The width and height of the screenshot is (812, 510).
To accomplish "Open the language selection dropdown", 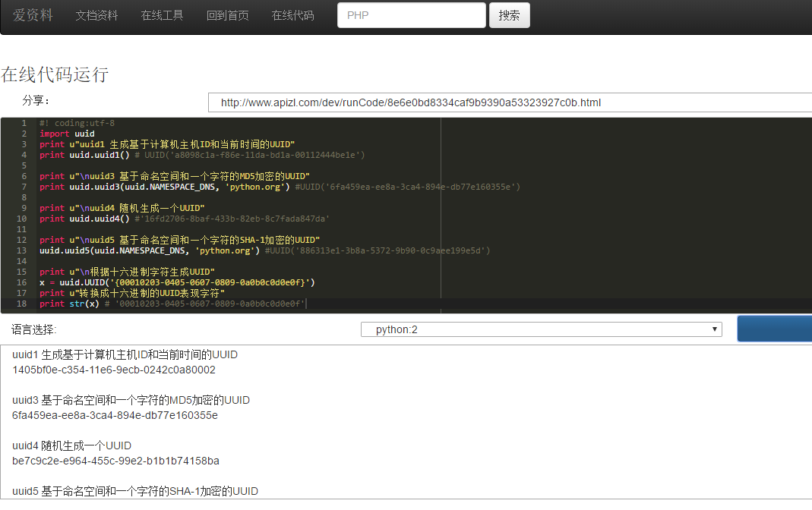I will coord(539,329).
